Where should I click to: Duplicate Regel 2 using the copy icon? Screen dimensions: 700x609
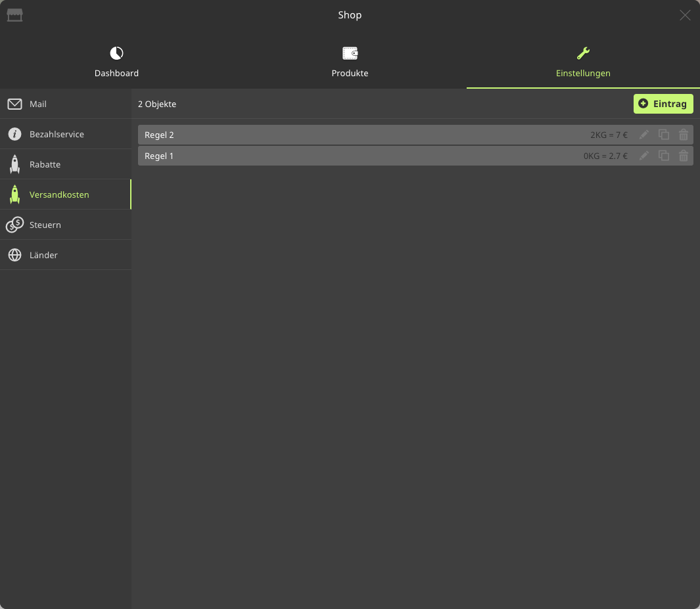[664, 135]
